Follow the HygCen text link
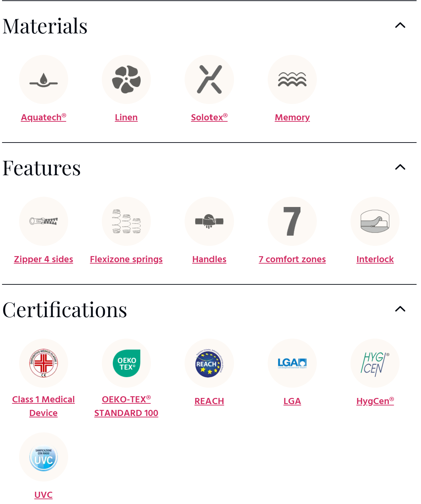The height and width of the screenshot is (504, 421). (375, 401)
